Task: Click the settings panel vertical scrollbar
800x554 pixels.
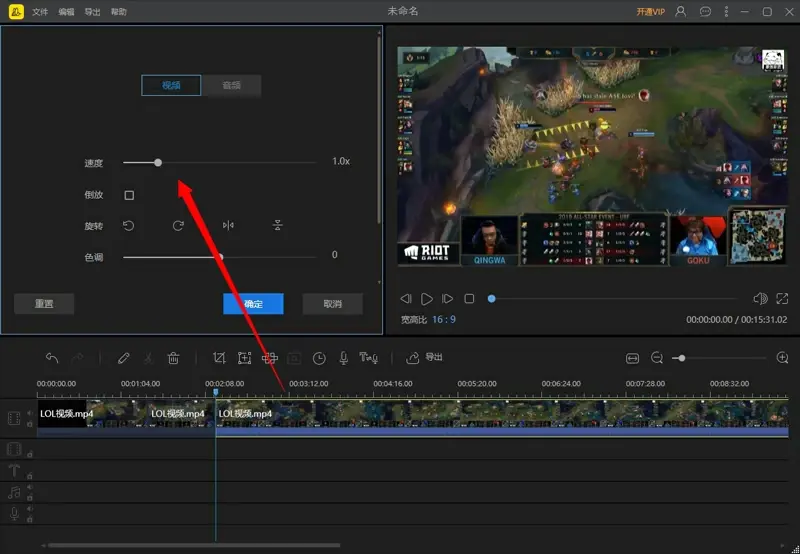Action: click(x=379, y=128)
